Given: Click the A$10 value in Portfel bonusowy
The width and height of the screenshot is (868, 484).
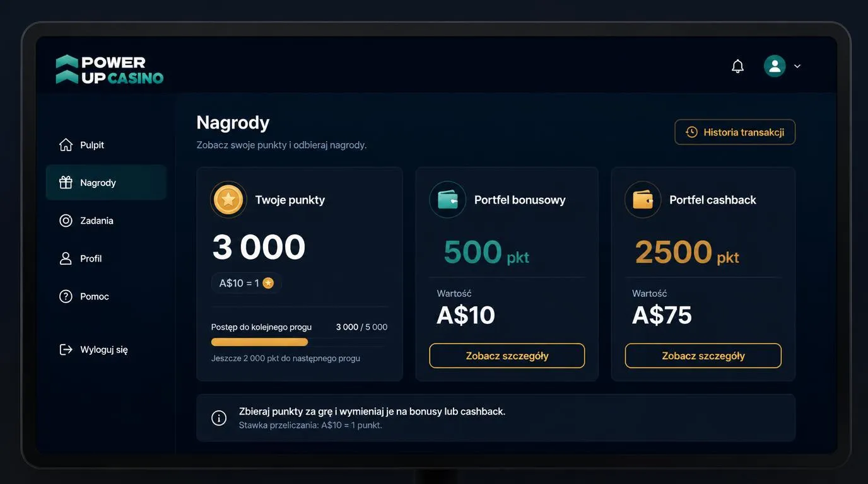Looking at the screenshot, I should point(466,315).
